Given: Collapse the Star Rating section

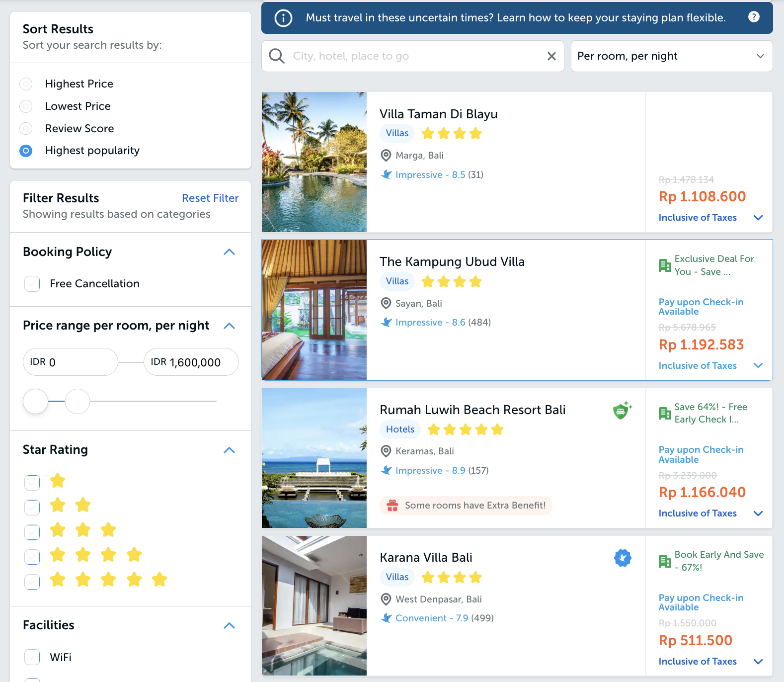Looking at the screenshot, I should point(229,450).
